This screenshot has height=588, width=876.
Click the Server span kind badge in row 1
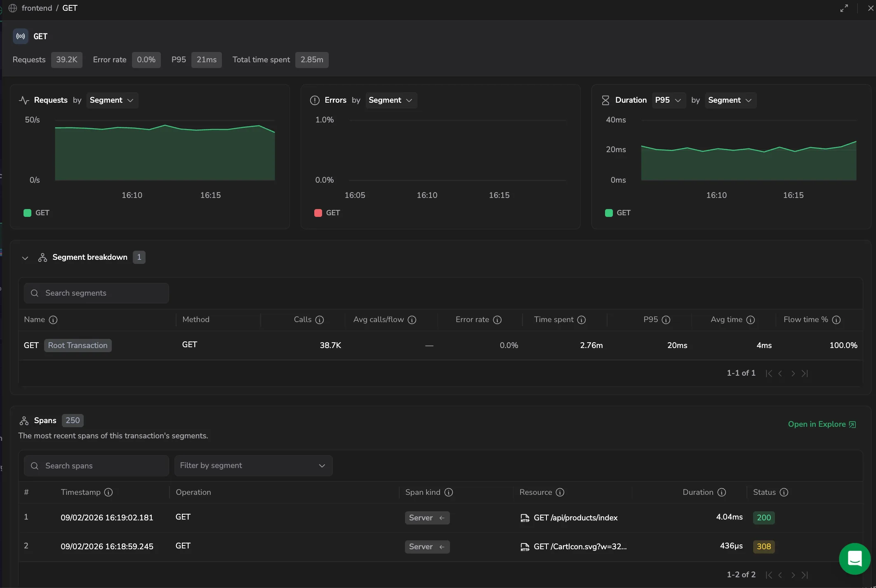(x=427, y=518)
